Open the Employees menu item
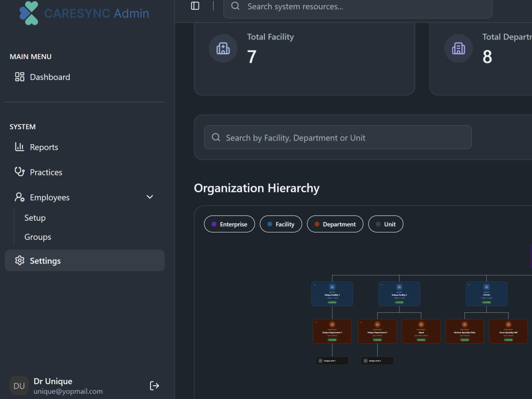The image size is (532, 399). (85, 197)
